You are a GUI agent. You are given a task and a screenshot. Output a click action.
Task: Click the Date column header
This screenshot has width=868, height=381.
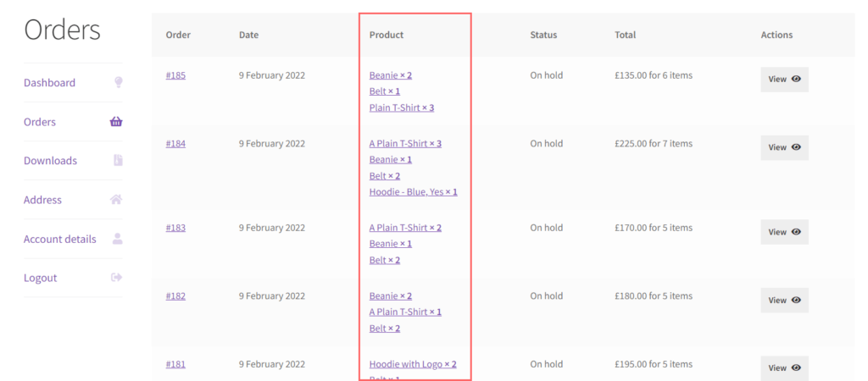pyautogui.click(x=248, y=35)
